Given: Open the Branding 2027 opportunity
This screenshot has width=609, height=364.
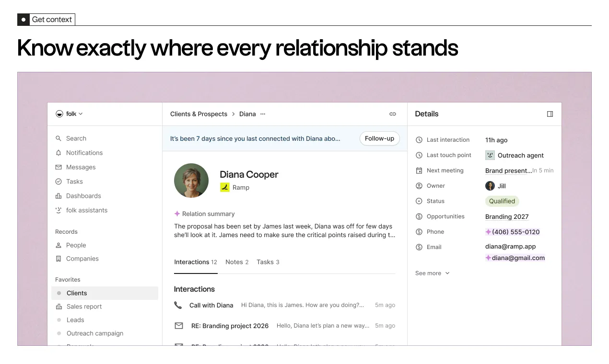Looking at the screenshot, I should pos(507,216).
